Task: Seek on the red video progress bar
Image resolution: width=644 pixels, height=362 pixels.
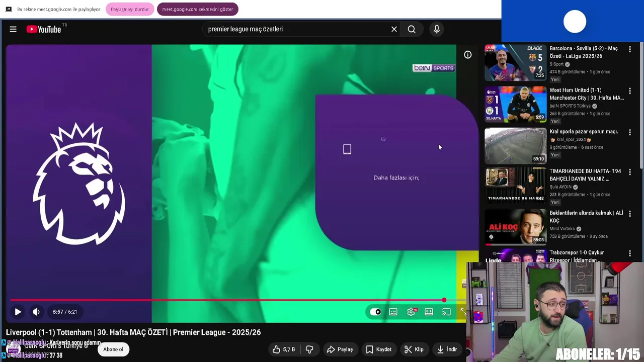Action: click(x=227, y=300)
